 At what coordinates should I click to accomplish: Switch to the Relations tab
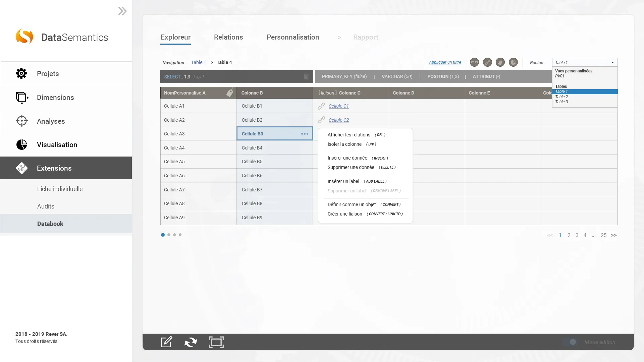(x=228, y=37)
